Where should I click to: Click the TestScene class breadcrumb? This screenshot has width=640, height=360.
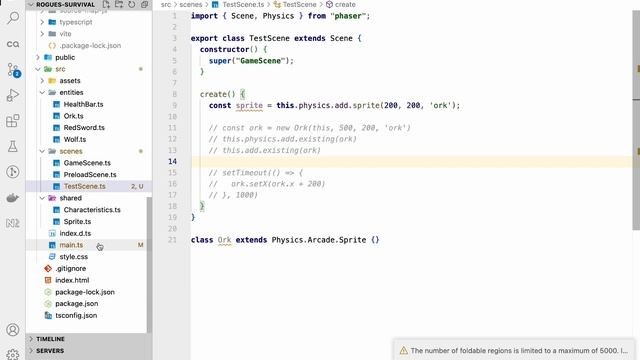tap(299, 4)
